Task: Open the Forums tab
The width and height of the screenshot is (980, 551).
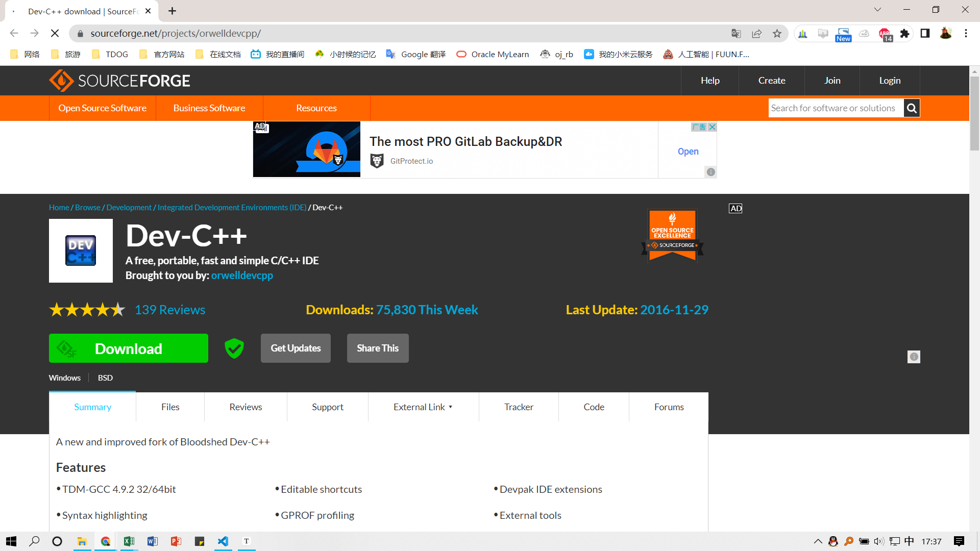Action: tap(669, 407)
